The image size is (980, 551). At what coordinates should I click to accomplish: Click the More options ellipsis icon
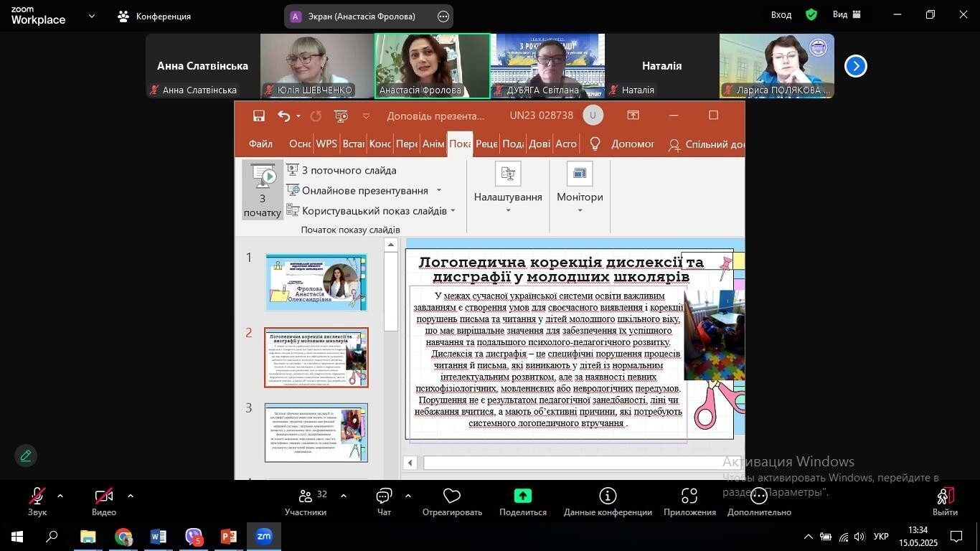[x=759, y=496]
